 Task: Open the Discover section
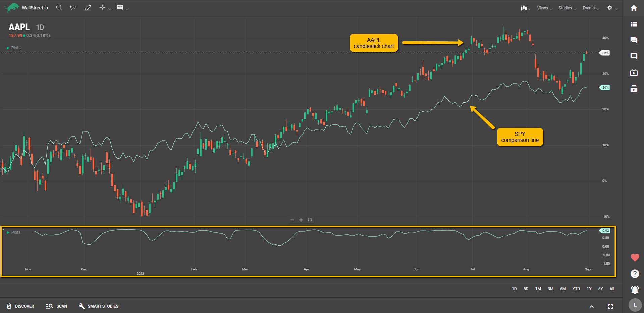20,306
